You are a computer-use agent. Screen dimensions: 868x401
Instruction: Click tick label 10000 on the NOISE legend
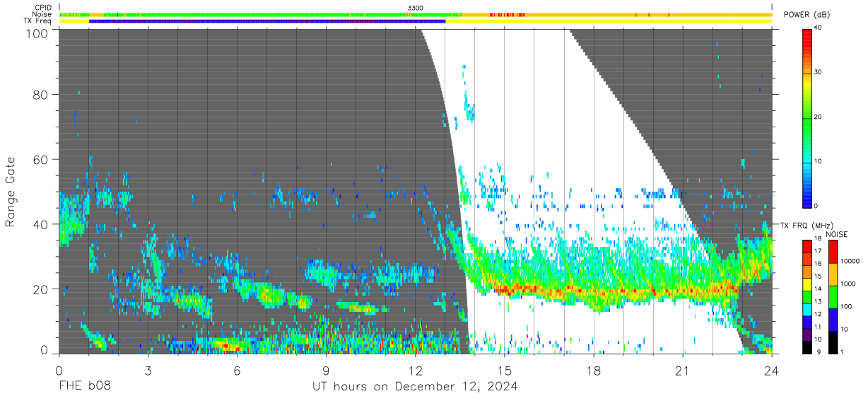pyautogui.click(x=851, y=261)
